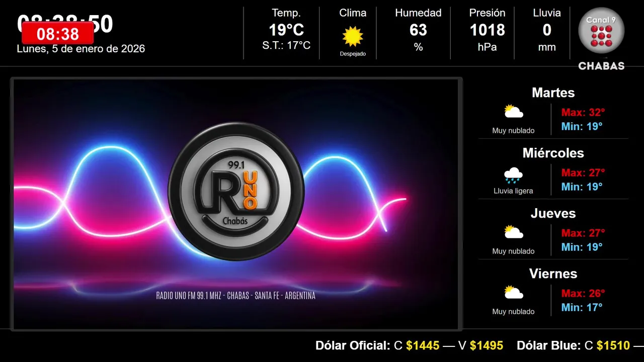Click the Canal 9 Chabas logo
The image size is (644, 362).
tap(601, 39)
